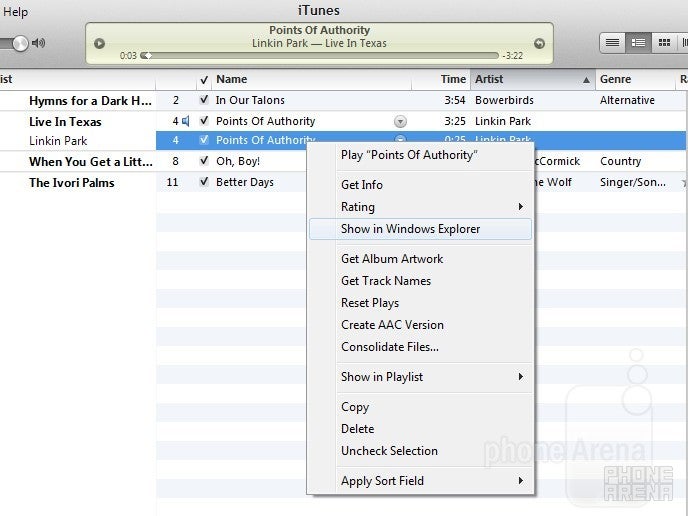Choose Show in Windows Explorer
688x516 pixels.
coord(420,229)
